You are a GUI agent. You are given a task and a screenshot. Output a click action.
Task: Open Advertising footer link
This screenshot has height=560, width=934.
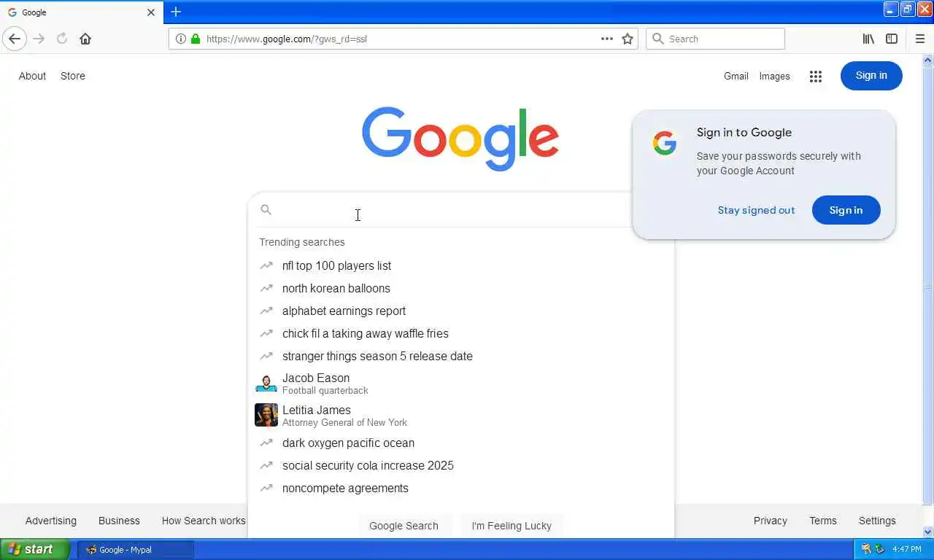click(x=50, y=521)
